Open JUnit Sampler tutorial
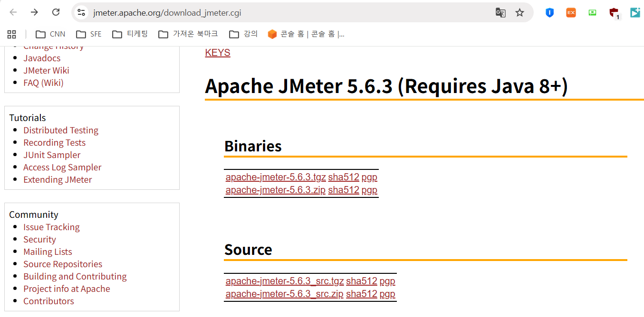Image resolution: width=644 pixels, height=317 pixels. [52, 155]
